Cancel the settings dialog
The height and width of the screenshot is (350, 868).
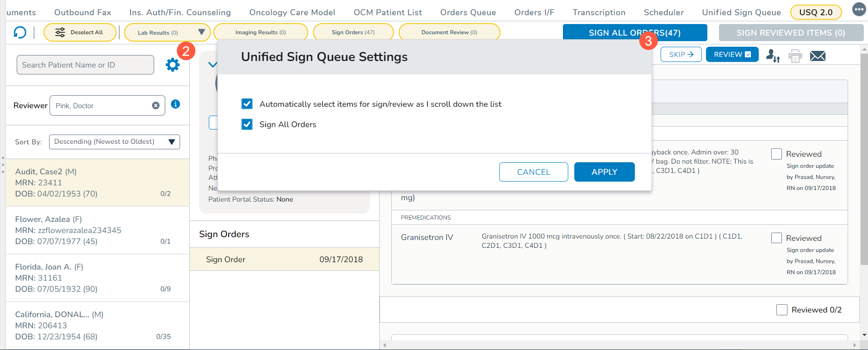(533, 172)
